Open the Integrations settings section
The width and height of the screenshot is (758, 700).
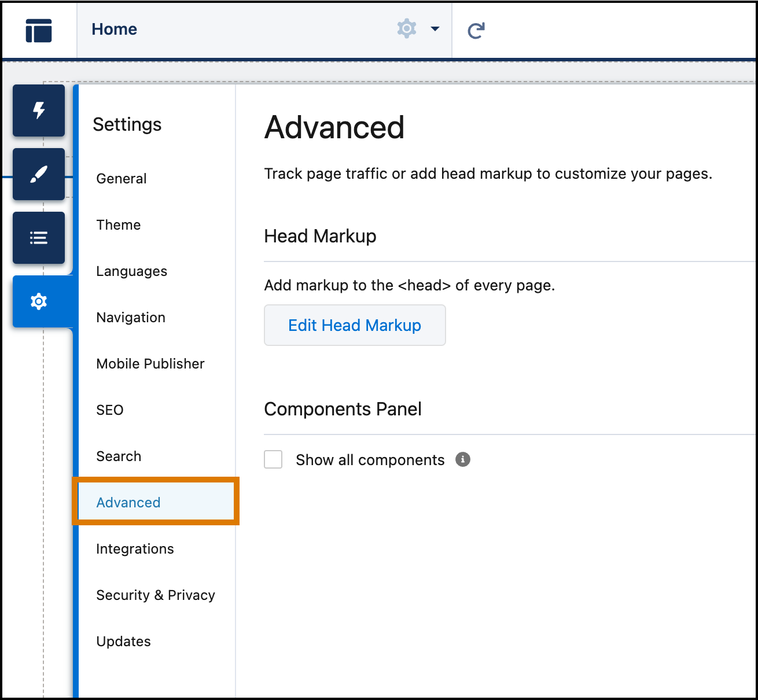[135, 548]
